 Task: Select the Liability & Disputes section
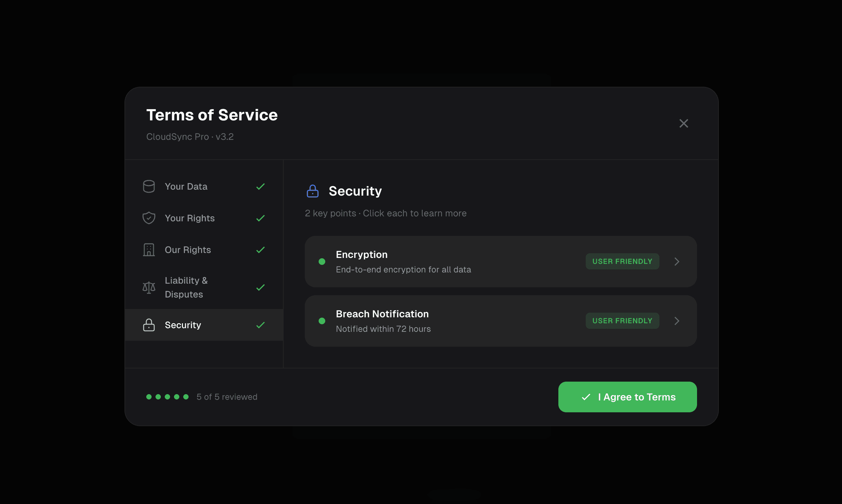(x=204, y=288)
